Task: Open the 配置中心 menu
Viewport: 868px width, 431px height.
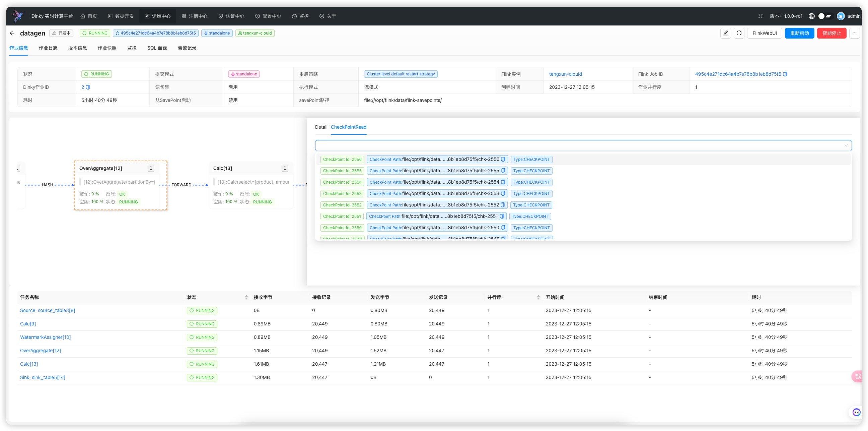Action: [268, 16]
